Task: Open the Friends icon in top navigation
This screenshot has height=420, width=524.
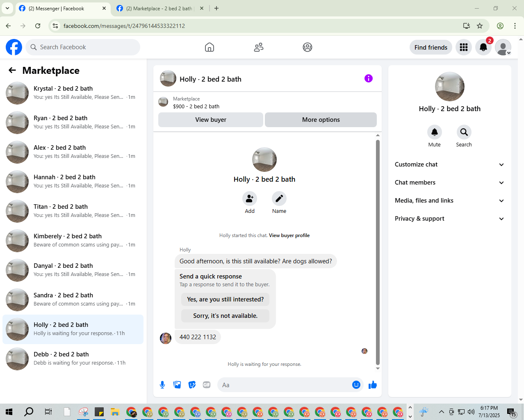Action: point(259,47)
